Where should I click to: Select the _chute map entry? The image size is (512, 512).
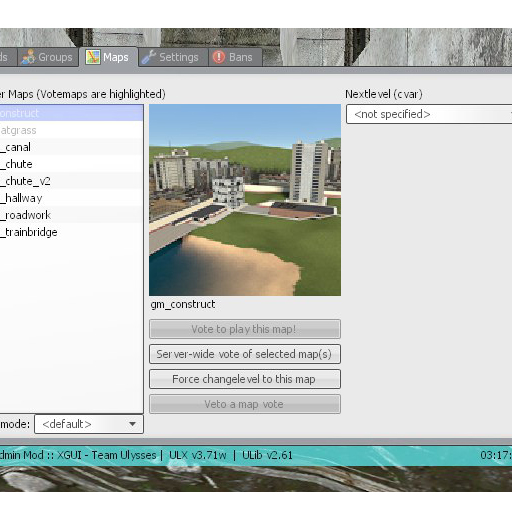click(x=71, y=164)
